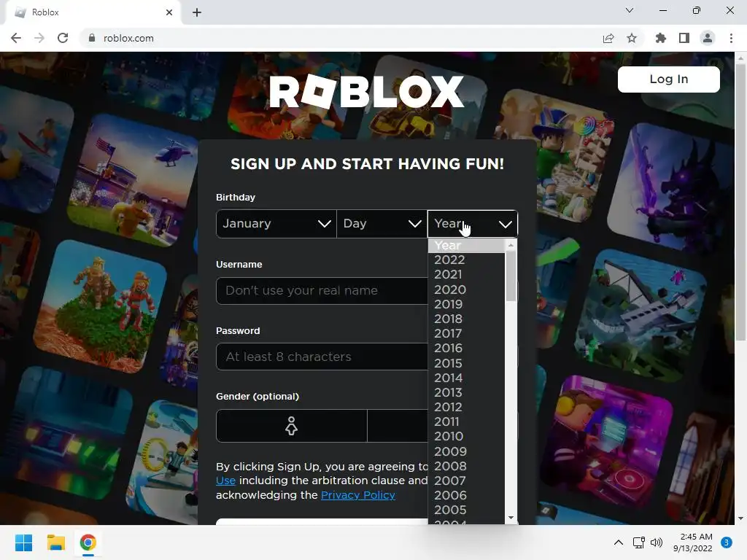747x560 pixels.
Task: Click the Log In button
Action: [x=668, y=79]
